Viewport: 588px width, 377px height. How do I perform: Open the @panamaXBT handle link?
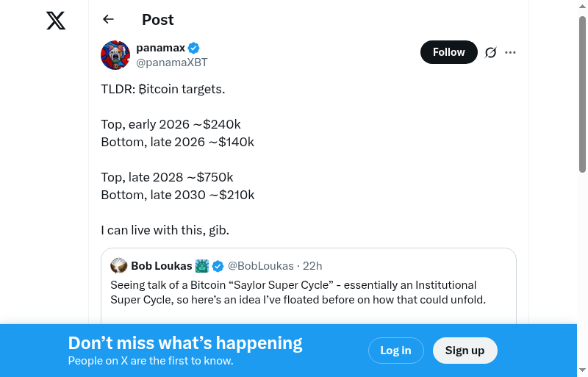coord(172,62)
